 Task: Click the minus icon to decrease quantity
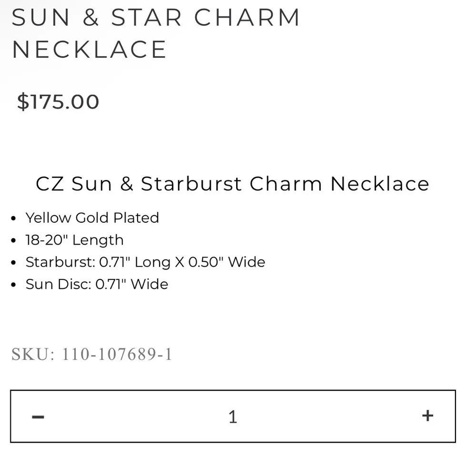[38, 415]
